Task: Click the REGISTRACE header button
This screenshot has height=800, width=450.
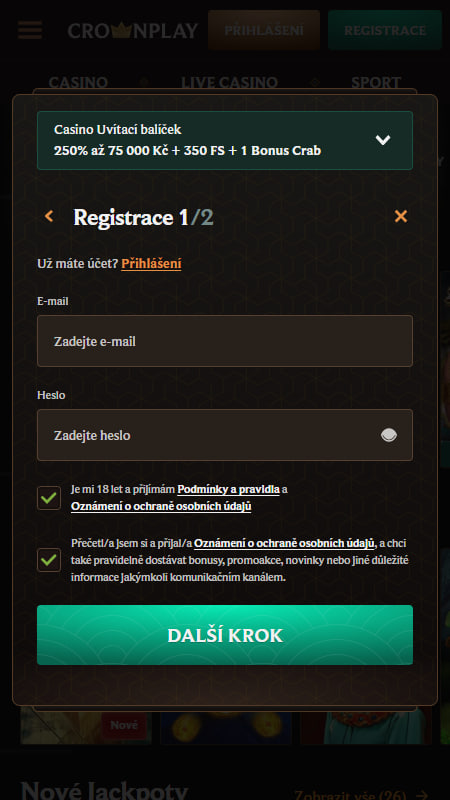Action: (385, 30)
